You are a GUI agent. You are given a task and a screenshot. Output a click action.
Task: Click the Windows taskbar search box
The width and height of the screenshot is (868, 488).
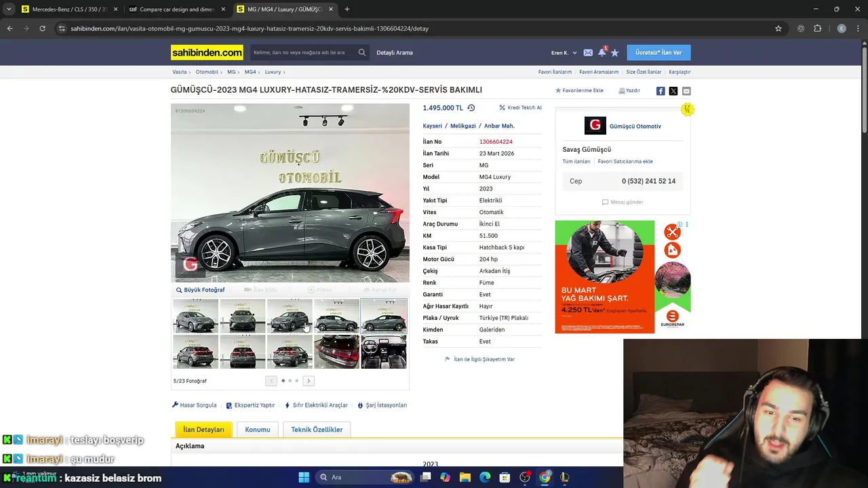tap(365, 477)
